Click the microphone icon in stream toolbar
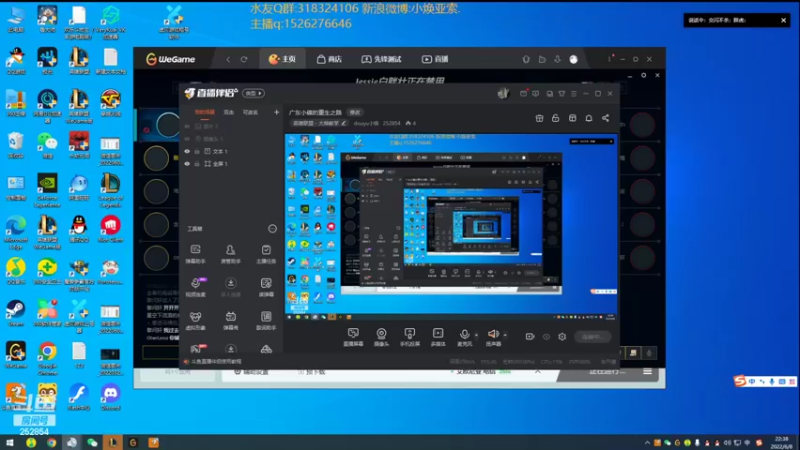 pos(464,334)
